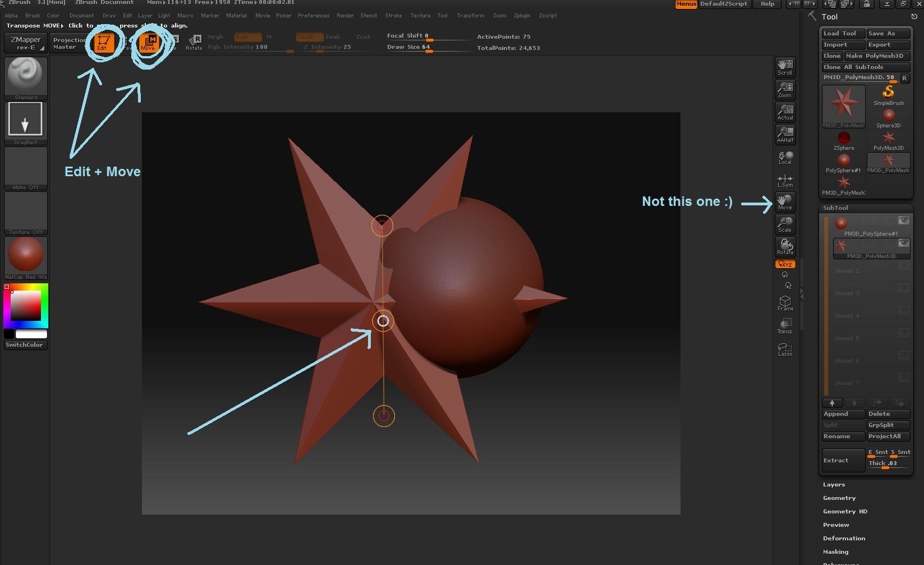Set canvas to AAHalf size
Viewport: 924px width, 565px height.
pos(785,135)
